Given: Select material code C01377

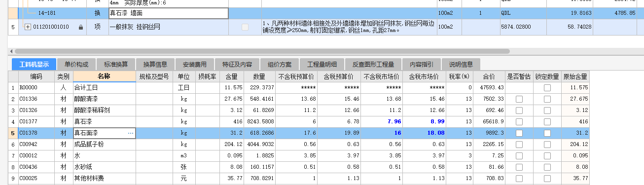Looking at the screenshot, I should point(36,122).
